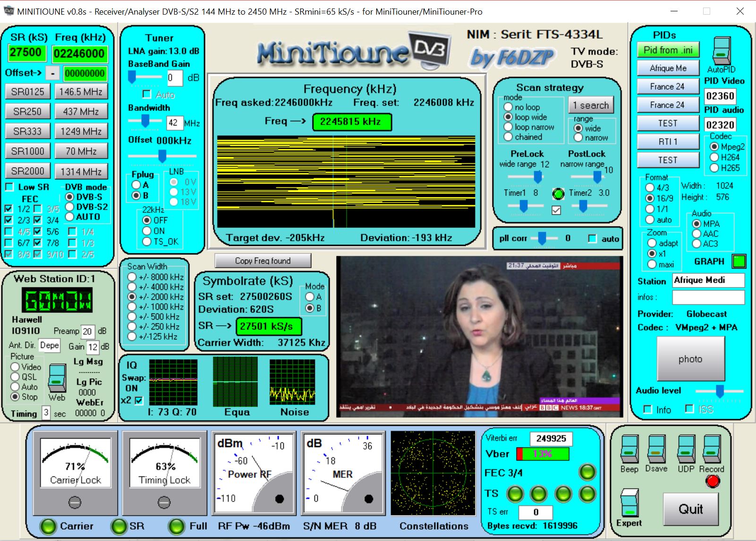This screenshot has width=756, height=541.
Task: Flip the UDP toggle switch
Action: (686, 449)
